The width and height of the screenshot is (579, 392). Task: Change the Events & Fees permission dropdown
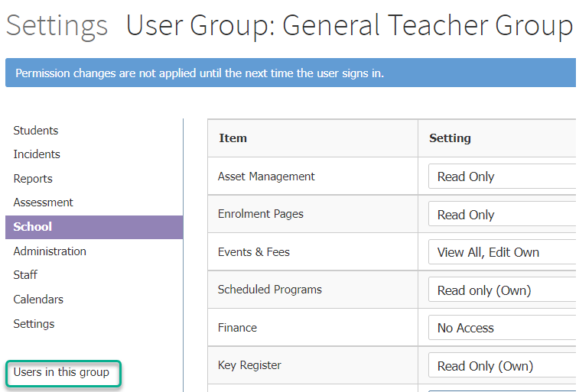click(503, 252)
